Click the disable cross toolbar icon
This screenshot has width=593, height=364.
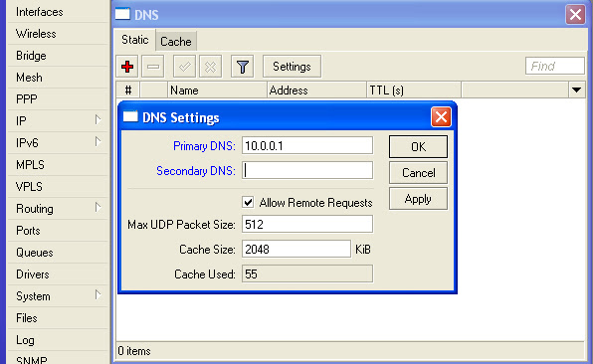click(210, 67)
